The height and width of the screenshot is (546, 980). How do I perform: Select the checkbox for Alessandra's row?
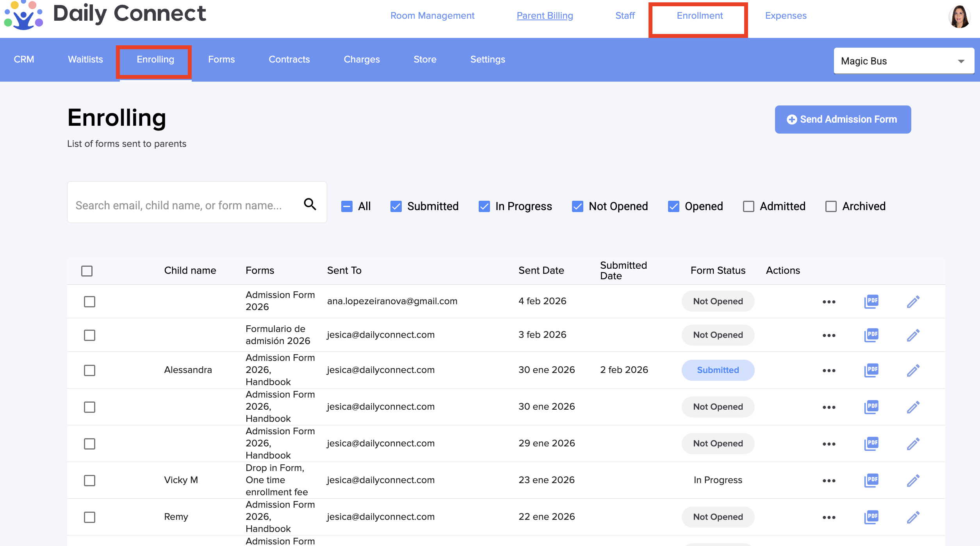coord(89,370)
